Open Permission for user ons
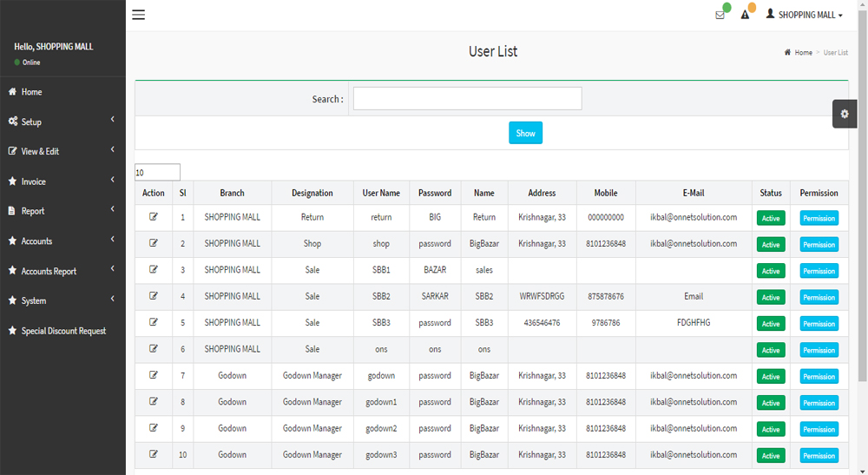This screenshot has height=475, width=868. [x=819, y=350]
